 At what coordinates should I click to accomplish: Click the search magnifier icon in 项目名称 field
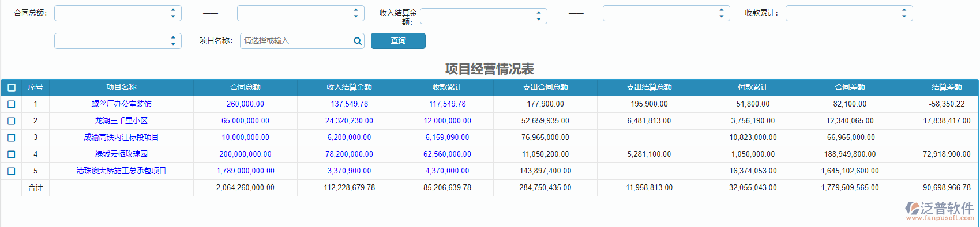(x=358, y=41)
